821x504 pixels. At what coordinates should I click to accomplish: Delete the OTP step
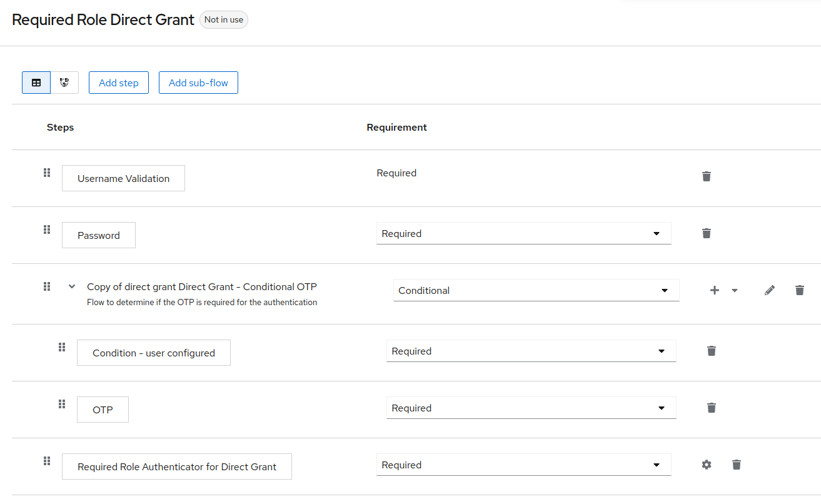712,408
